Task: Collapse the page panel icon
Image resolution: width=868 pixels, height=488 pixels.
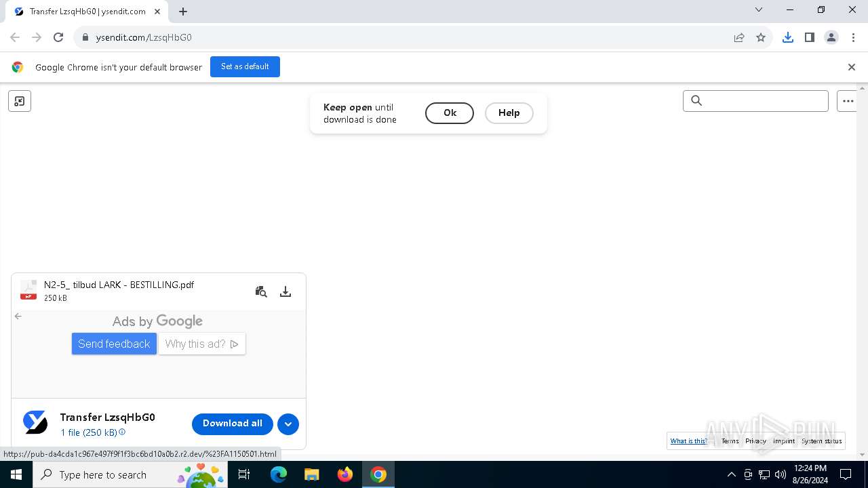Action: pyautogui.click(x=20, y=101)
